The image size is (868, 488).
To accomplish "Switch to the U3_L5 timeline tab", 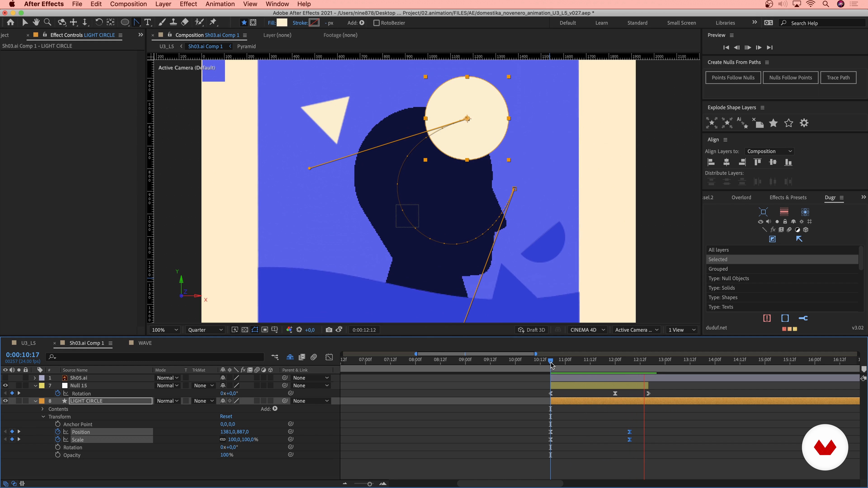I will (x=28, y=343).
